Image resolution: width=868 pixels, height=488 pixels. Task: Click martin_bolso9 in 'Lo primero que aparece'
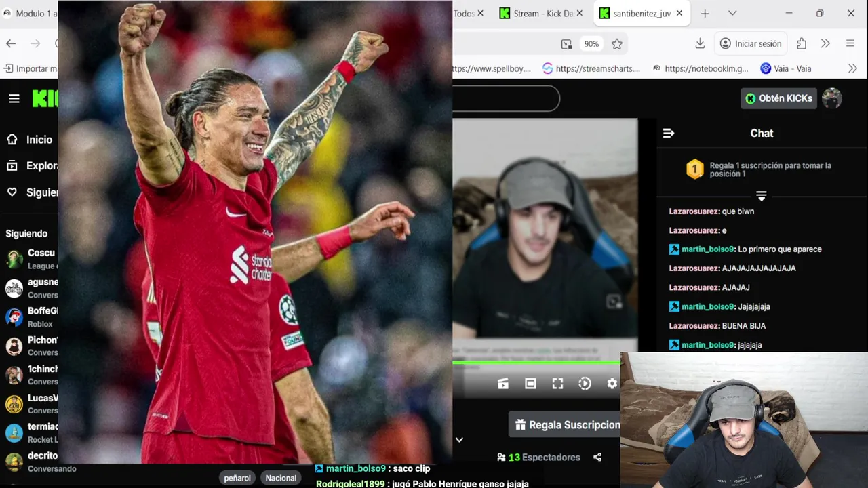tap(708, 249)
